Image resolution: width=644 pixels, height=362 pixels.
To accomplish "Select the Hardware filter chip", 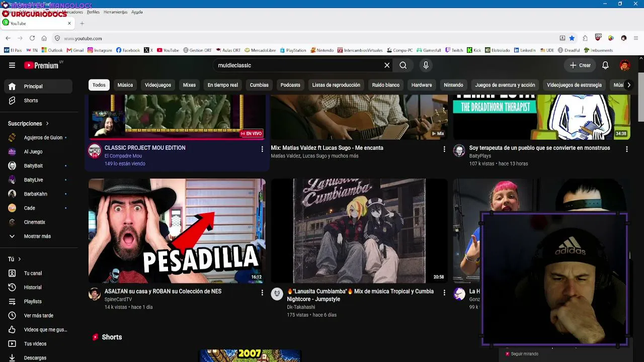I will coord(422,85).
